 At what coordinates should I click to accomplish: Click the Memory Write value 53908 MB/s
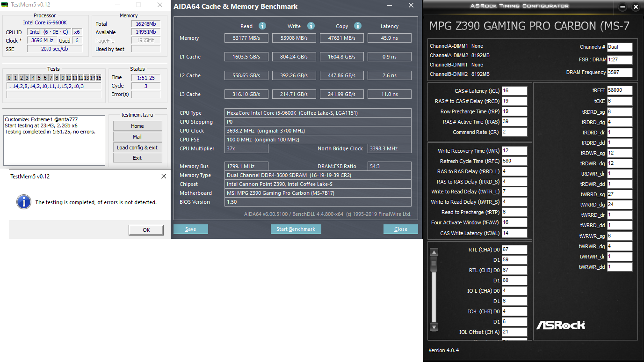tap(294, 38)
